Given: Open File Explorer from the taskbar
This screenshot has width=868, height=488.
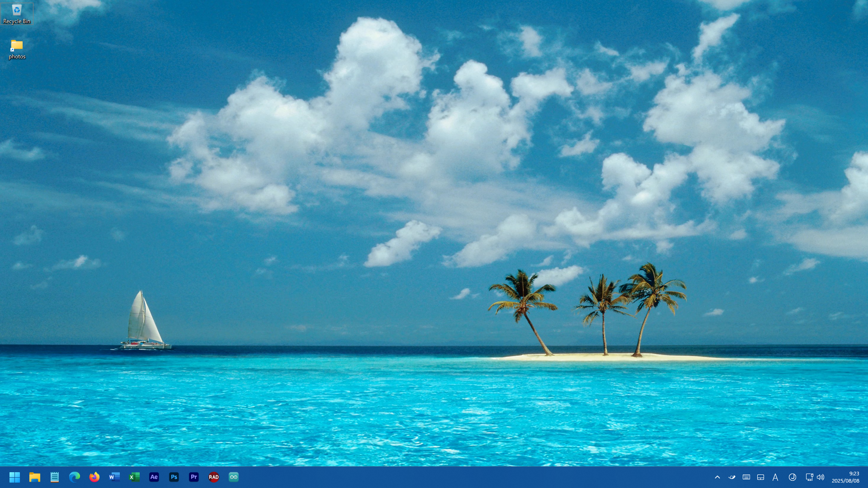Looking at the screenshot, I should (x=35, y=477).
